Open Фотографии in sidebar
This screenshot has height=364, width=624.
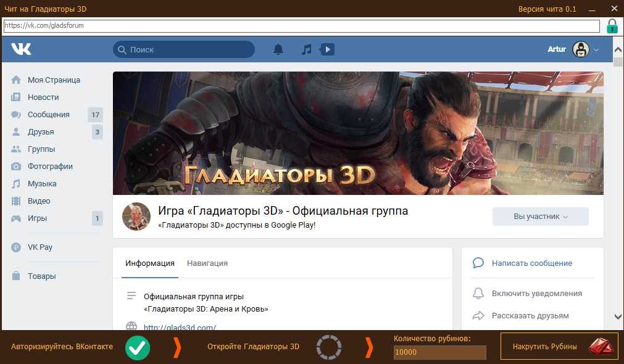click(50, 167)
